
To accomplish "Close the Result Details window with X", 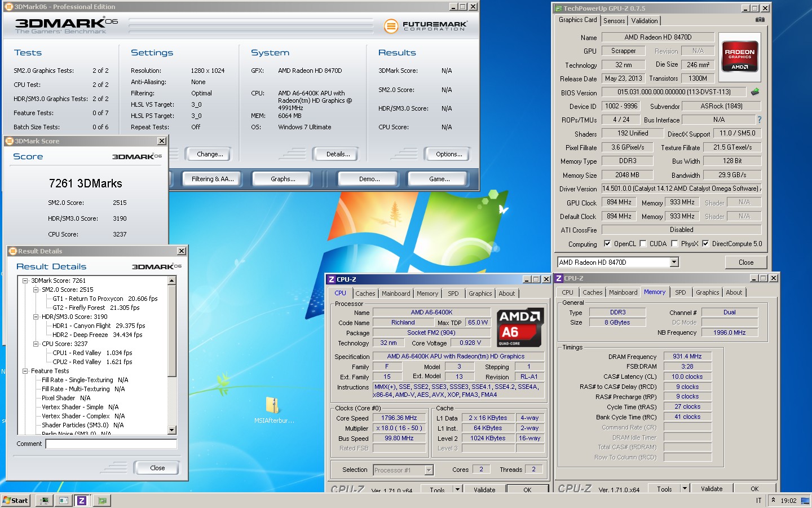I will (182, 251).
